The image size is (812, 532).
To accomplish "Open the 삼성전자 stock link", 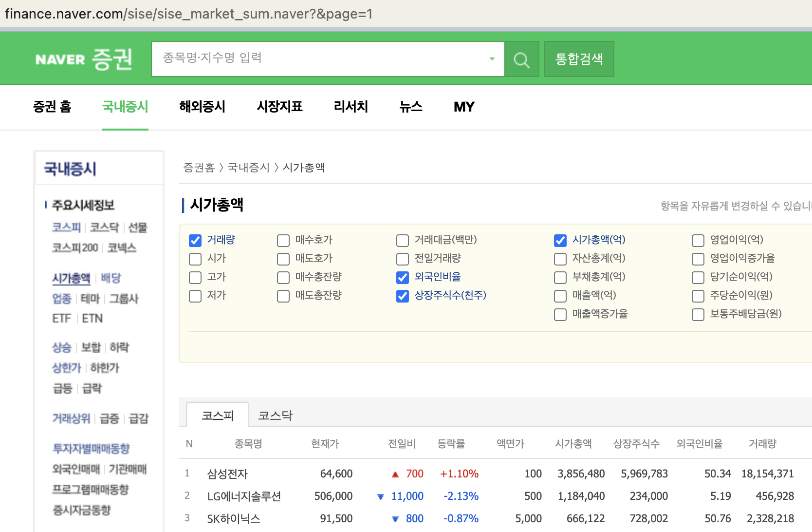I will coord(227,474).
